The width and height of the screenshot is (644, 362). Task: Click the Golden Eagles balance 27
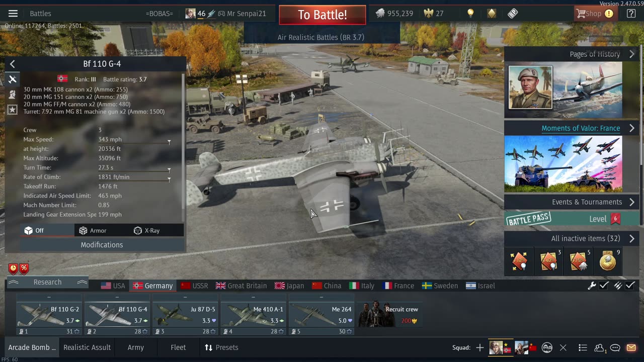pos(433,14)
